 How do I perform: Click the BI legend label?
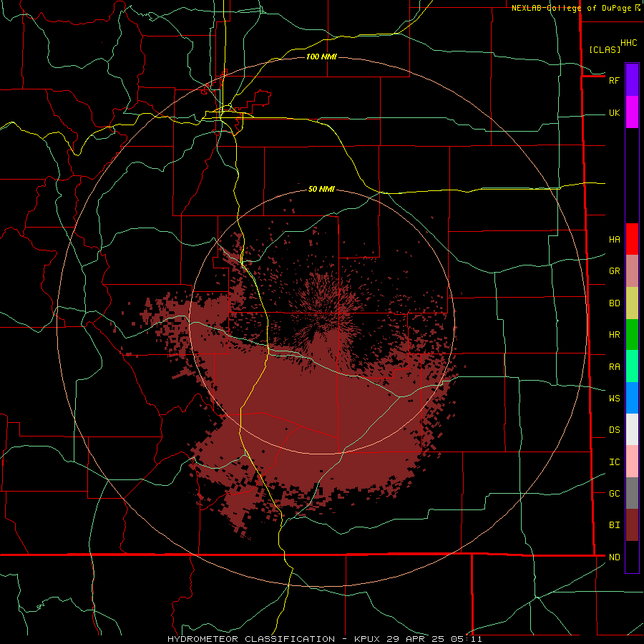[614, 525]
